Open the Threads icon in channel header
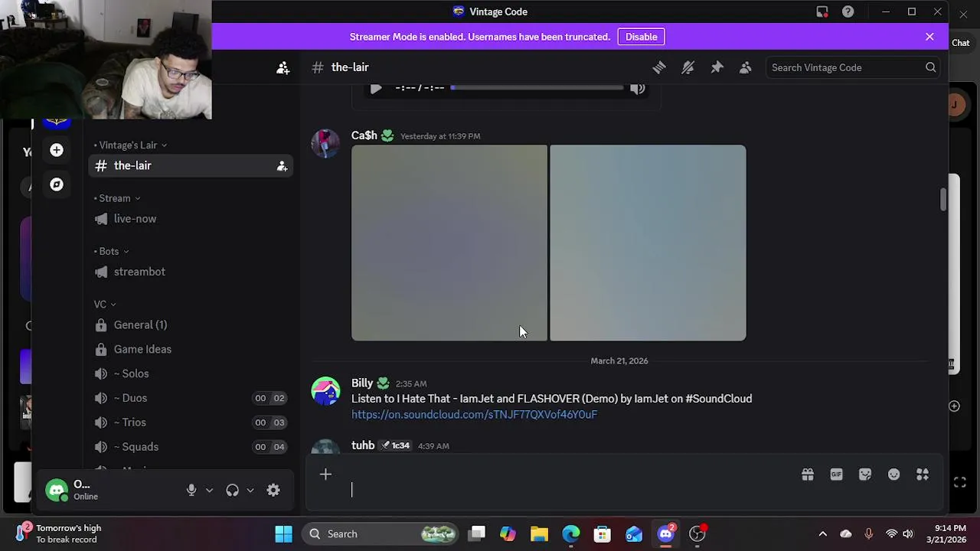980x551 pixels. (x=659, y=67)
